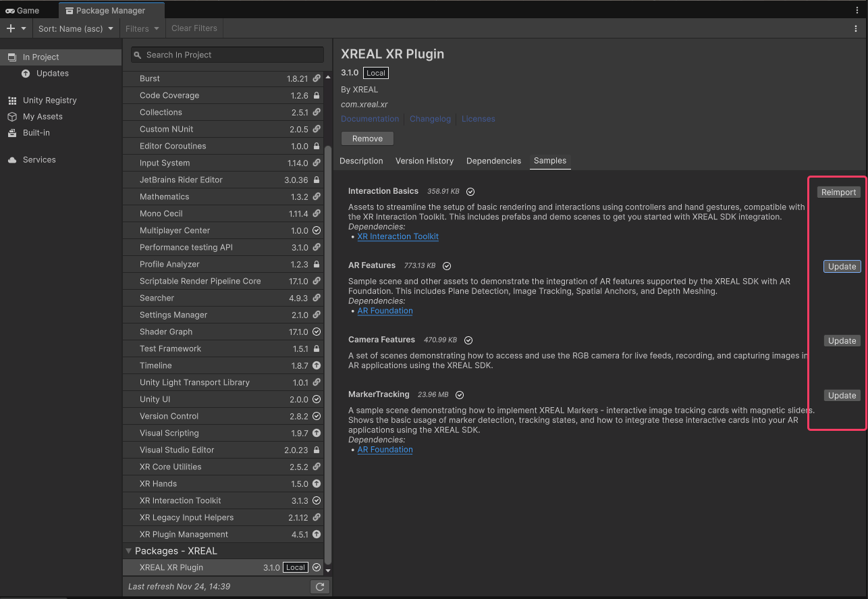Image resolution: width=868 pixels, height=599 pixels.
Task: Click the Remove button for XREAL XR Plugin
Action: click(367, 138)
